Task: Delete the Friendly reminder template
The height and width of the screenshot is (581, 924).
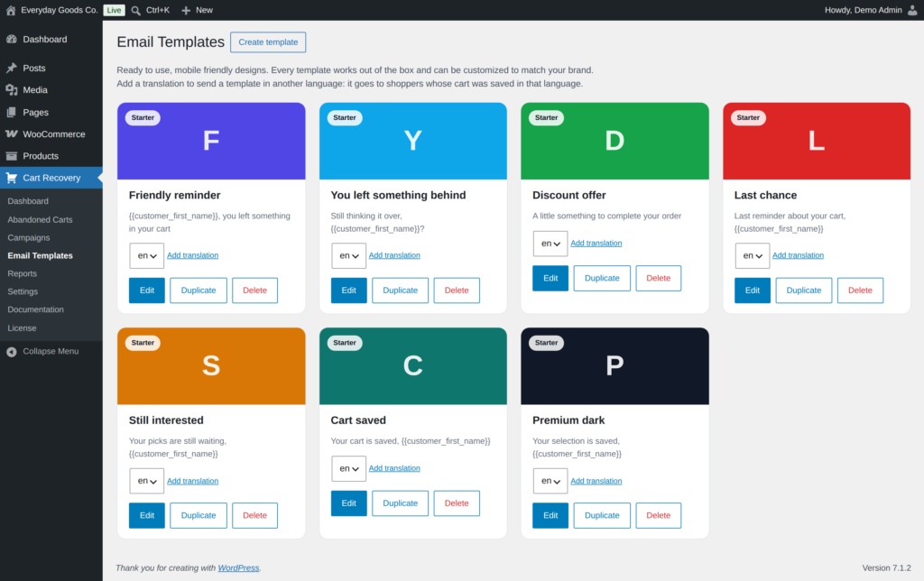Action: point(254,290)
